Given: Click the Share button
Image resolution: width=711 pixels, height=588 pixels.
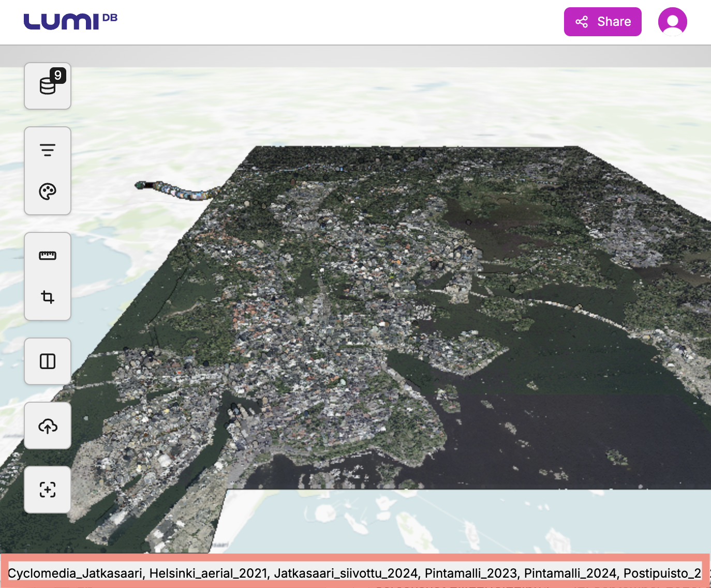Looking at the screenshot, I should [x=602, y=22].
